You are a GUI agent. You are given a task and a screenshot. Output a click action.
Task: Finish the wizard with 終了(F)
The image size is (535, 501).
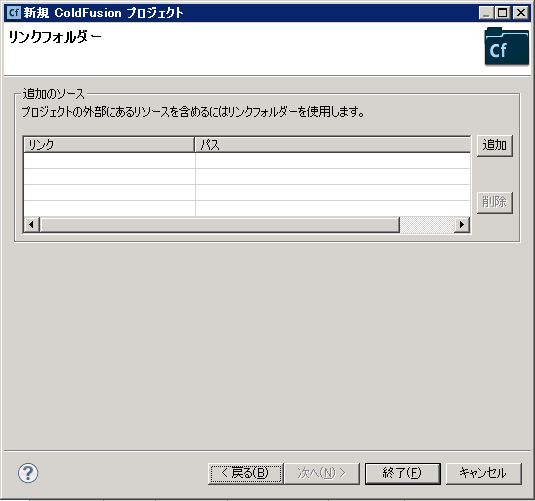pyautogui.click(x=403, y=473)
